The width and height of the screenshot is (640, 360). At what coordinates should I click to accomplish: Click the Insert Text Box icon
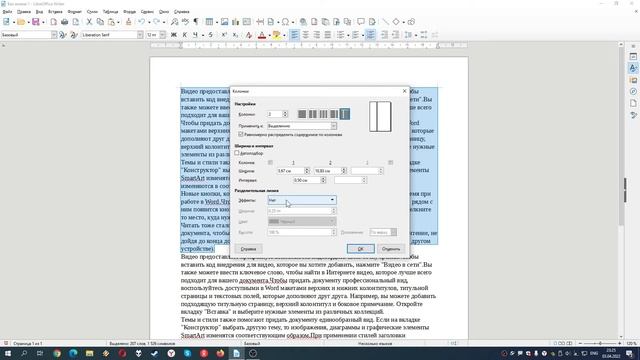[x=247, y=22]
